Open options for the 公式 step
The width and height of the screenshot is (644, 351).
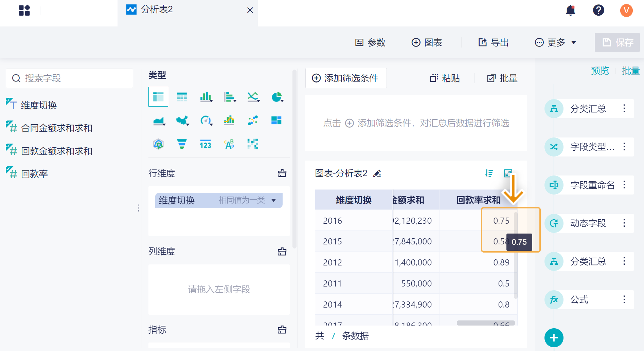pyautogui.click(x=624, y=300)
